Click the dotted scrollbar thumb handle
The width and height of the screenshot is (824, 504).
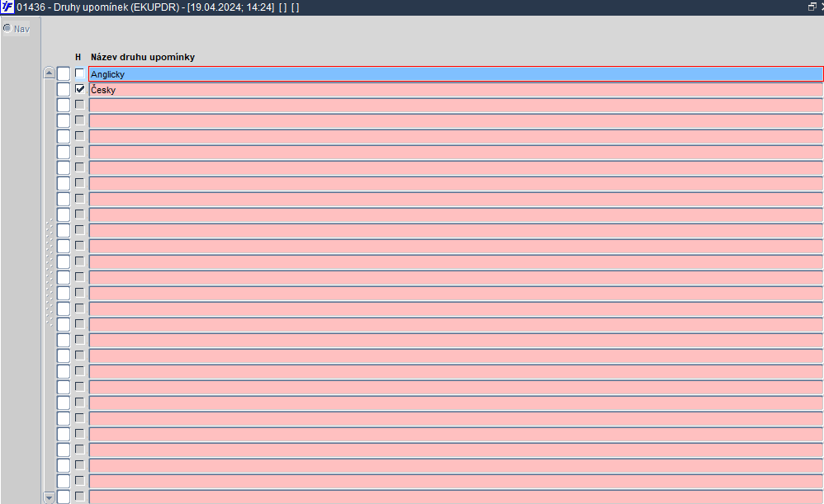(49, 272)
